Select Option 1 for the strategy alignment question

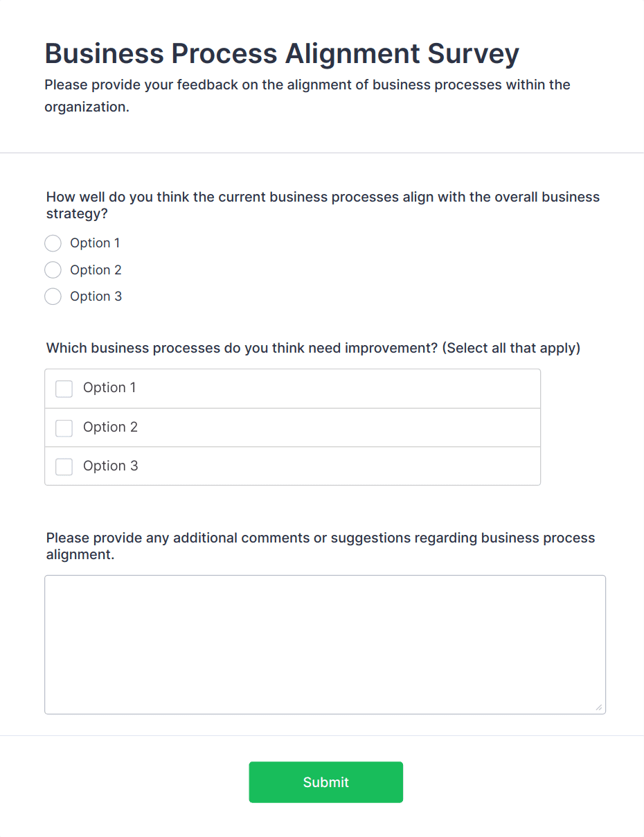click(53, 243)
